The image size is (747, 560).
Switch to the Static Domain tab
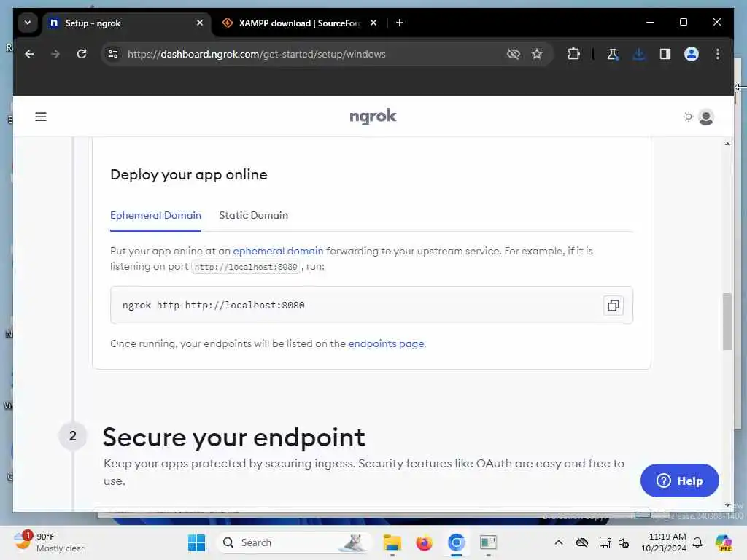click(x=253, y=215)
